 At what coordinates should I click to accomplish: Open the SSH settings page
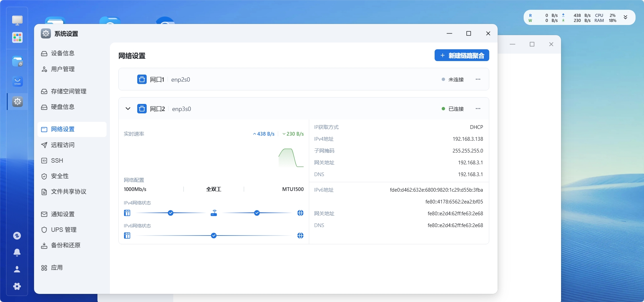pos(72,161)
